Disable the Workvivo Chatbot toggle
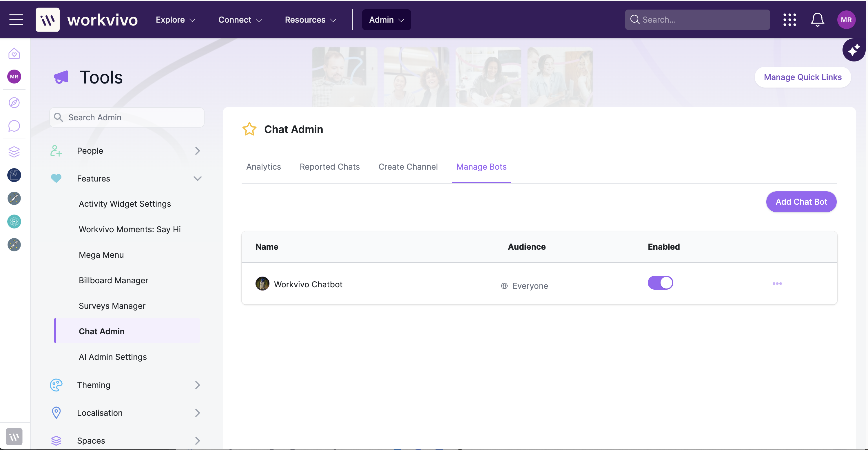868x450 pixels. [660, 283]
